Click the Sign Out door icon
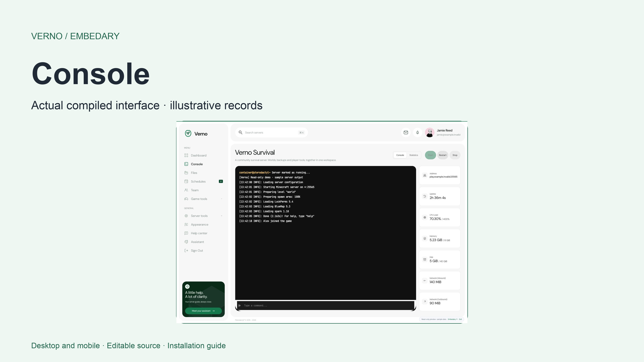Viewport: 644px width, 362px height. pyautogui.click(x=186, y=251)
